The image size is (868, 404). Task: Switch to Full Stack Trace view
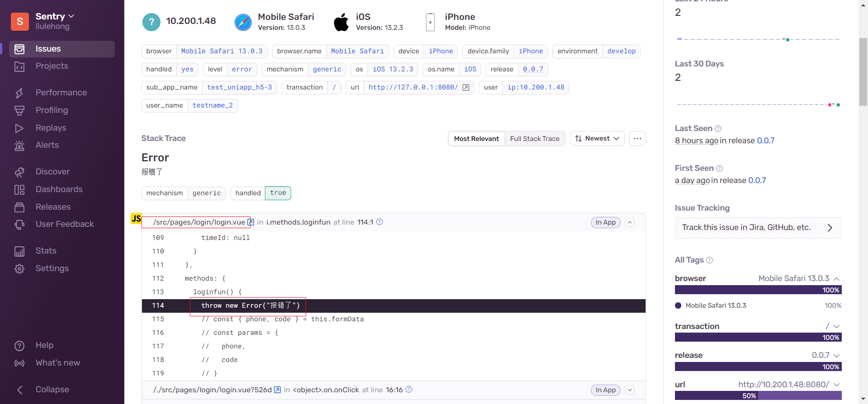tap(534, 139)
